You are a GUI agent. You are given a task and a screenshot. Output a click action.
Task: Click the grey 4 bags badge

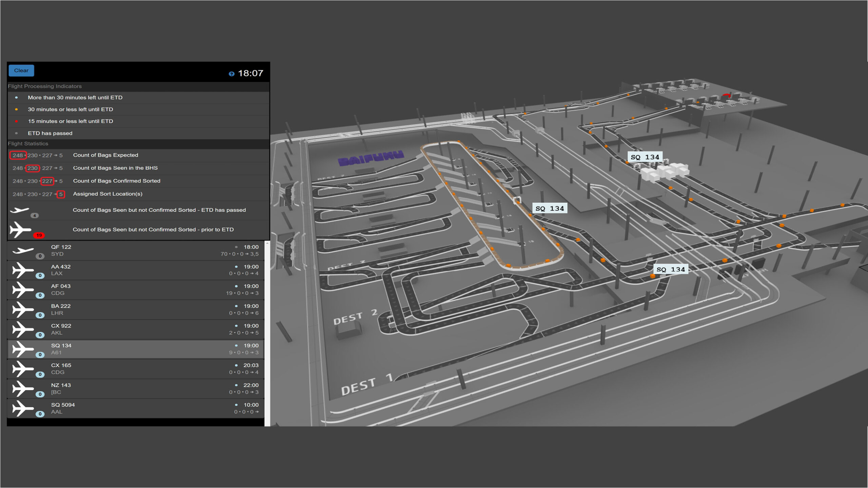(x=35, y=216)
